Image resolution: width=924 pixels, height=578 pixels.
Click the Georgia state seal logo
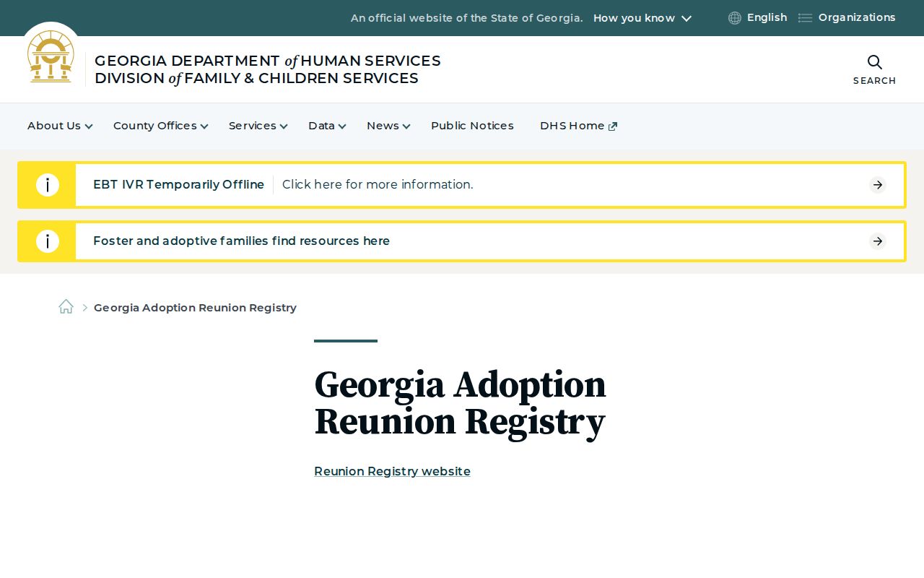pos(51,56)
